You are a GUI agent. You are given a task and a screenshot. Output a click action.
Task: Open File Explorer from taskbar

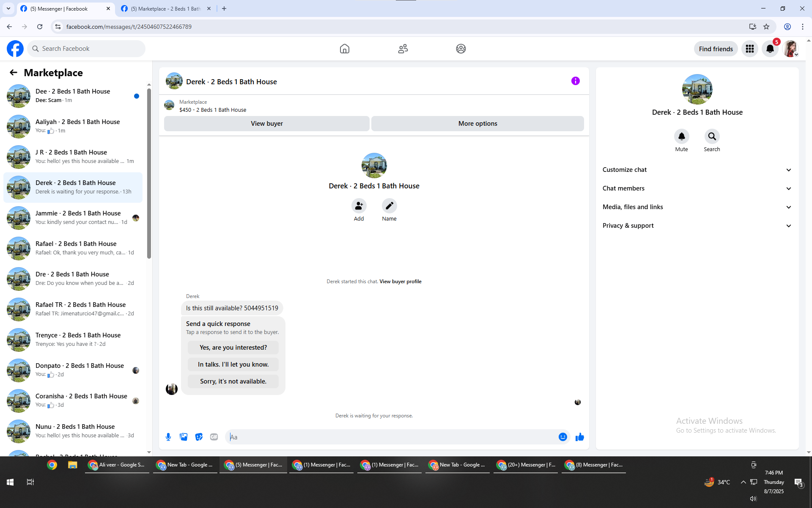tap(73, 465)
